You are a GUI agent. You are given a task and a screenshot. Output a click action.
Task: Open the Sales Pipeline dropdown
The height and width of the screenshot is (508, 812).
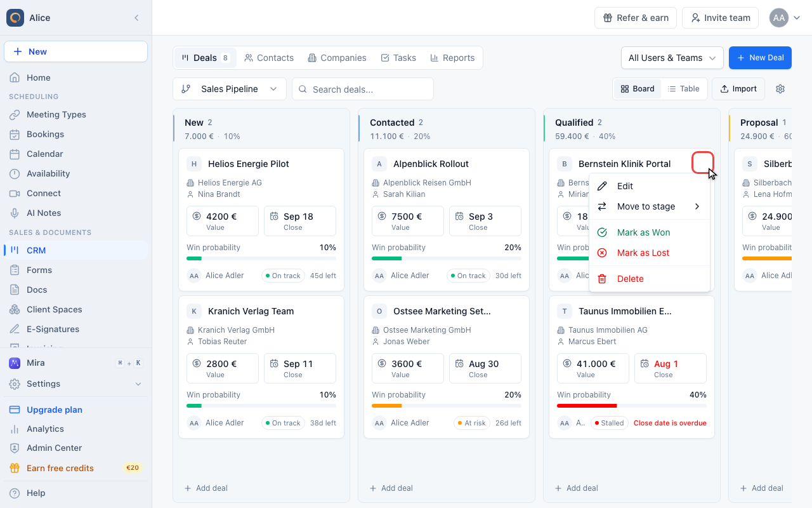(x=230, y=89)
